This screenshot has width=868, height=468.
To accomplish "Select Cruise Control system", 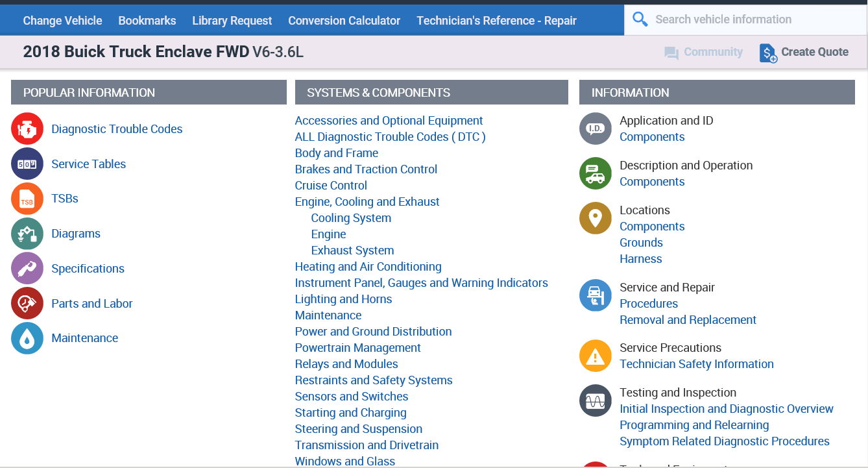I will click(332, 186).
